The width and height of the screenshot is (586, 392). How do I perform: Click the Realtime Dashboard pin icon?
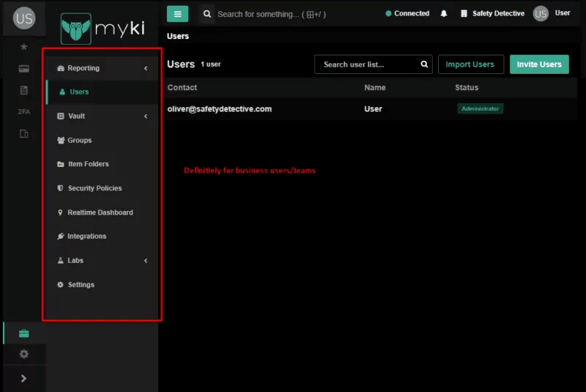tap(60, 212)
